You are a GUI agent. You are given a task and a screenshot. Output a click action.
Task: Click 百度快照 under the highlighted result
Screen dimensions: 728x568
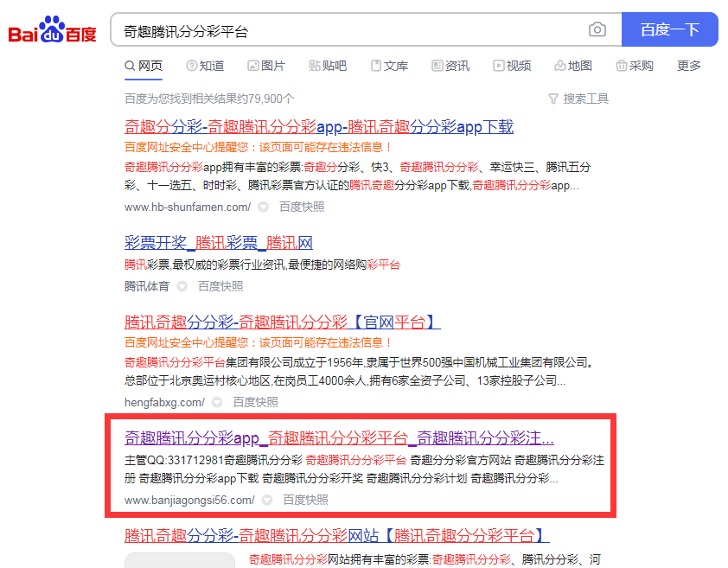point(304,500)
